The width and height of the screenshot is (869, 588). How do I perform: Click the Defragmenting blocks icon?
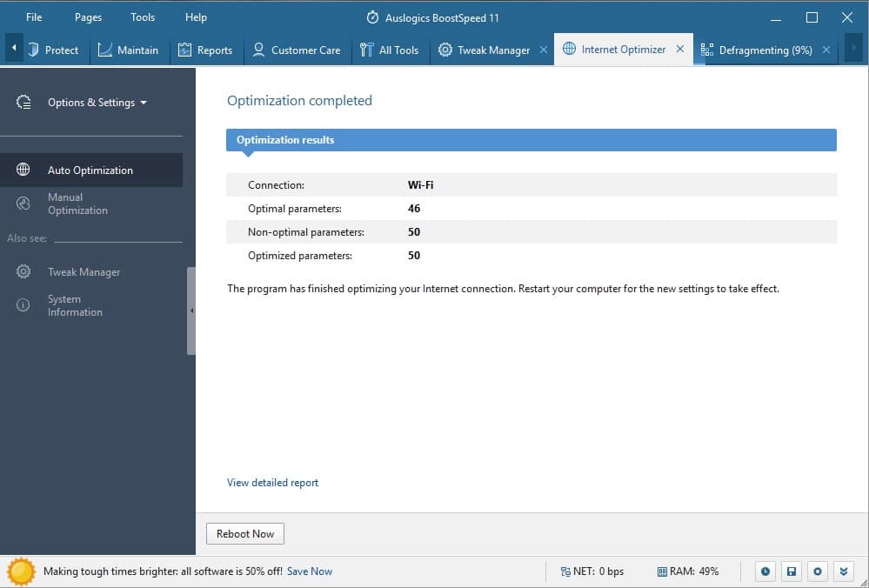706,50
